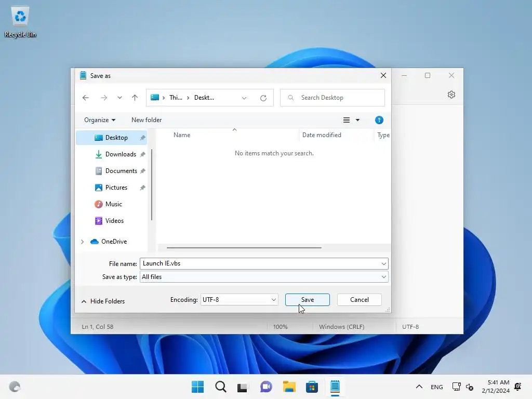Change view layout icon

point(347,120)
